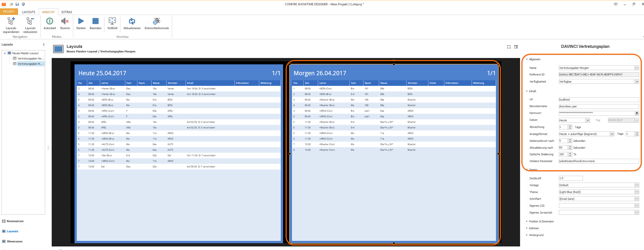Stop the preview with Beenden

(x=96, y=24)
